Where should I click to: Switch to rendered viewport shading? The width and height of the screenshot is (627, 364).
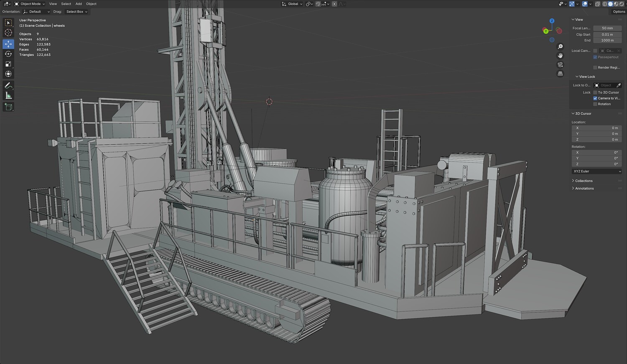point(621,4)
